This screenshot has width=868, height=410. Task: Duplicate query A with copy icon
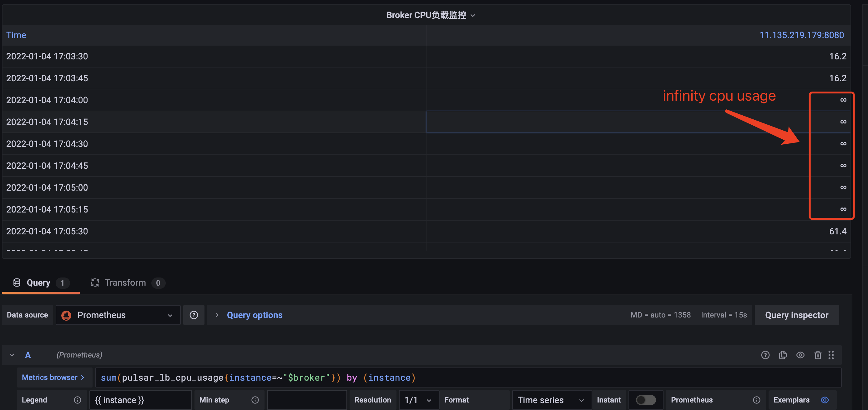pos(782,355)
